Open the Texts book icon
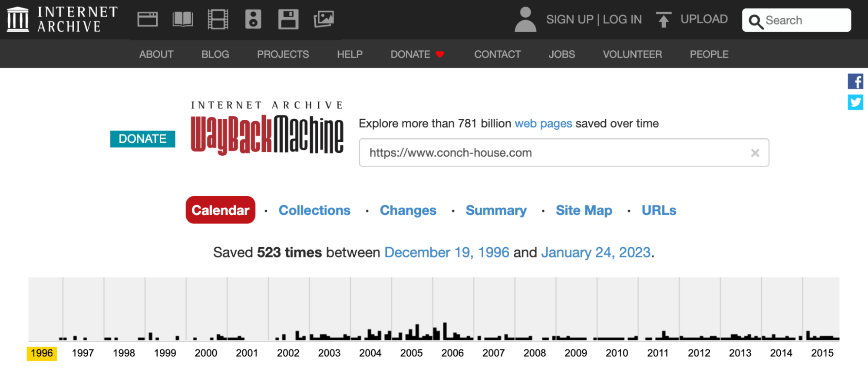The image size is (868, 370). (x=183, y=20)
